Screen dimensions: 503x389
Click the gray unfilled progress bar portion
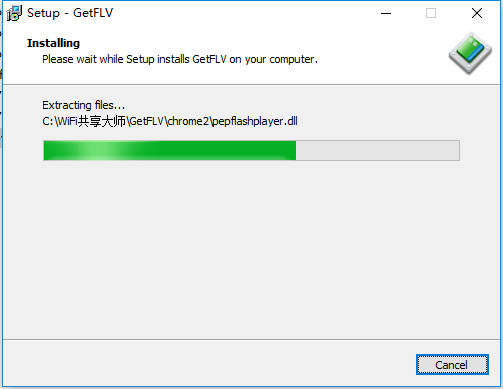coord(377,150)
